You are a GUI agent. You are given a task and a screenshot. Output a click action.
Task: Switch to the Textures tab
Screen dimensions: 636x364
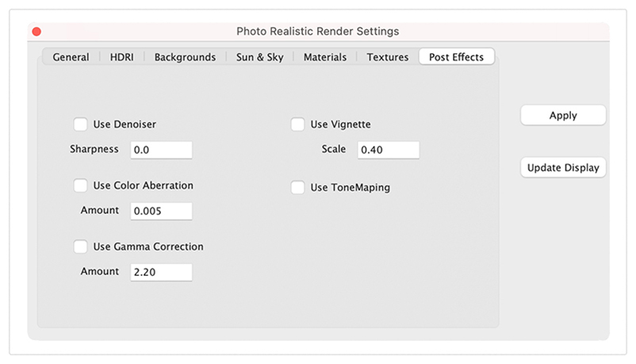point(387,57)
